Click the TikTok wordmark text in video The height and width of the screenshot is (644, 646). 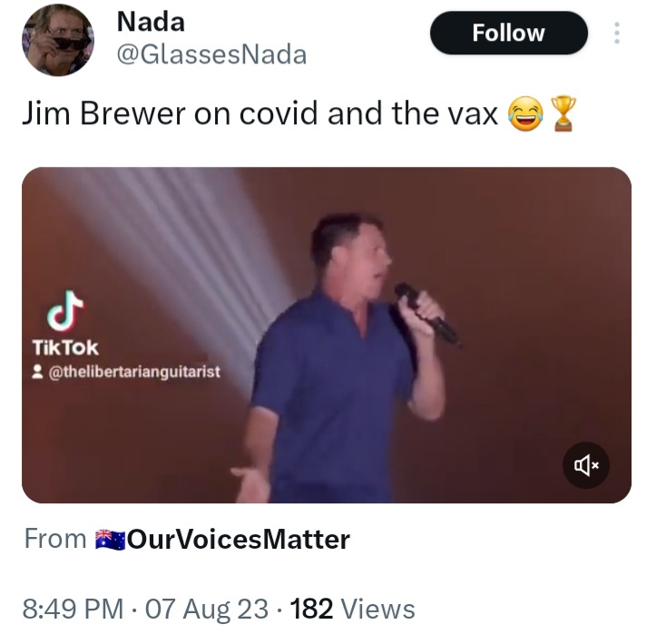[x=65, y=348]
